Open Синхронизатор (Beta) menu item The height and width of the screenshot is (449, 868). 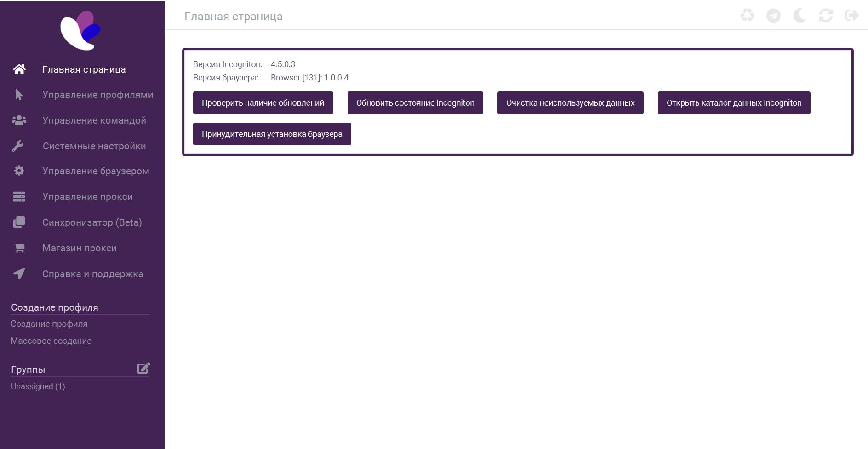coord(92,222)
